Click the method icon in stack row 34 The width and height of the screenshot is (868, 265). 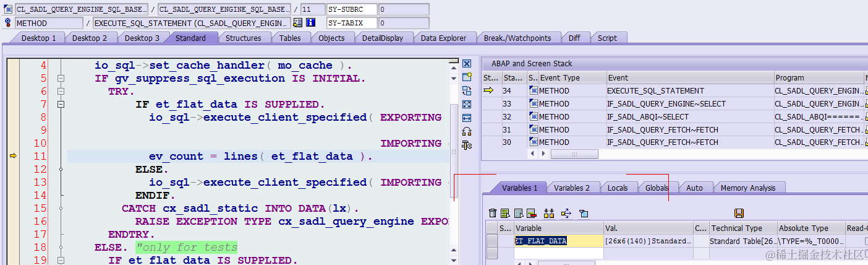(533, 90)
